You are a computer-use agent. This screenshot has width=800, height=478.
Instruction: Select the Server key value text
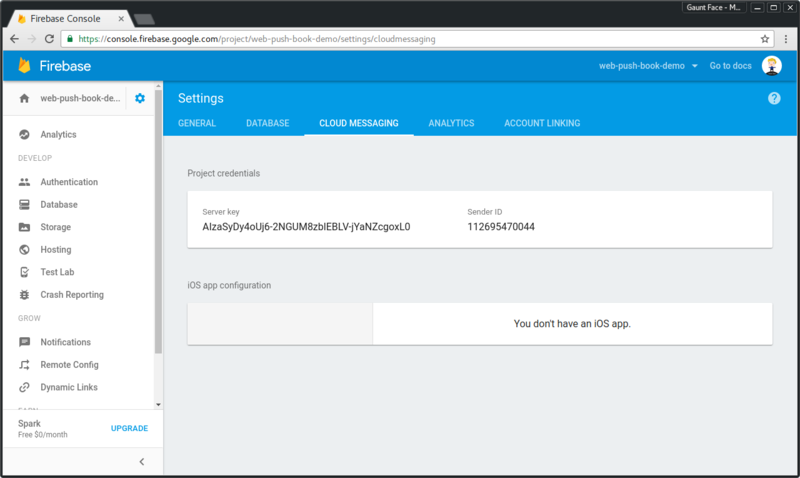click(306, 227)
